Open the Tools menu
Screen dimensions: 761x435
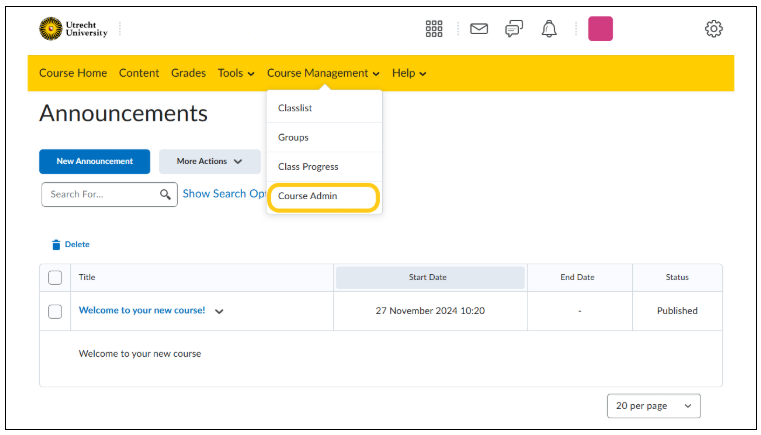pos(236,73)
